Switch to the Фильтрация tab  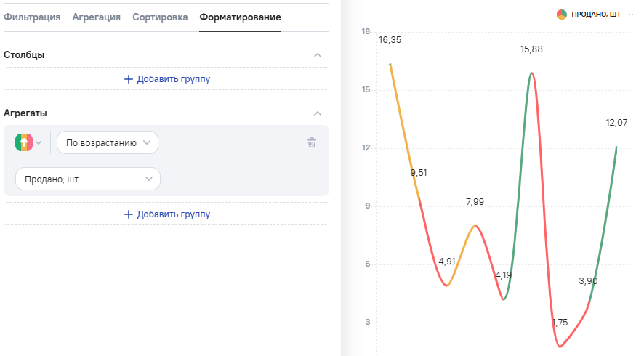coord(32,17)
